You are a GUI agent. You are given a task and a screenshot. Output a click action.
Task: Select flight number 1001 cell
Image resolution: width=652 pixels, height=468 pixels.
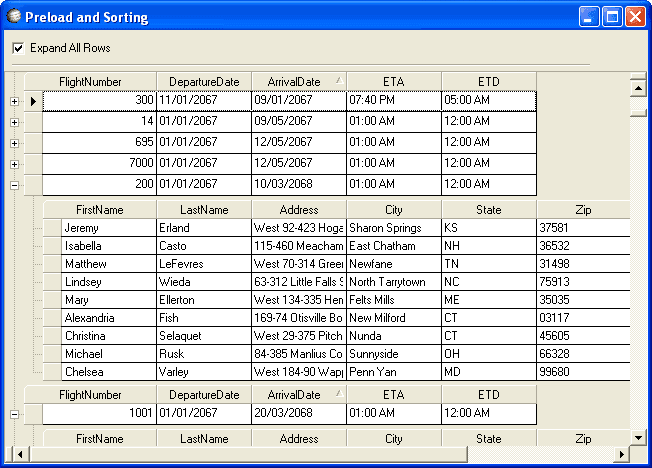[99, 414]
